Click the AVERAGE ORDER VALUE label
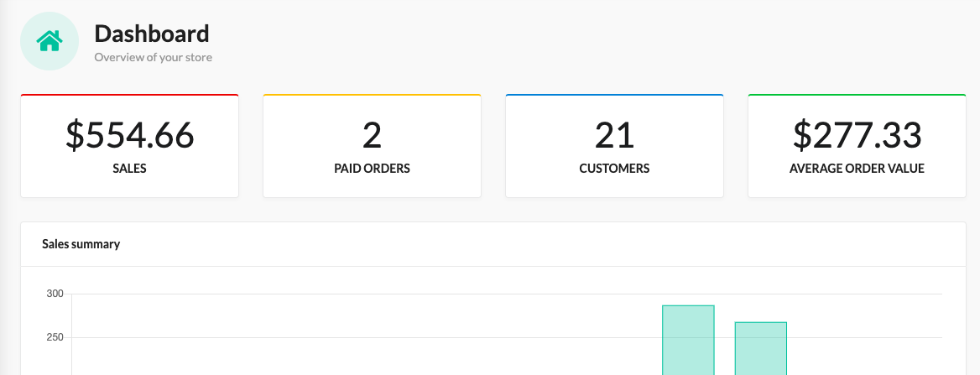Viewport: 980px width, 375px height. pyautogui.click(x=857, y=169)
